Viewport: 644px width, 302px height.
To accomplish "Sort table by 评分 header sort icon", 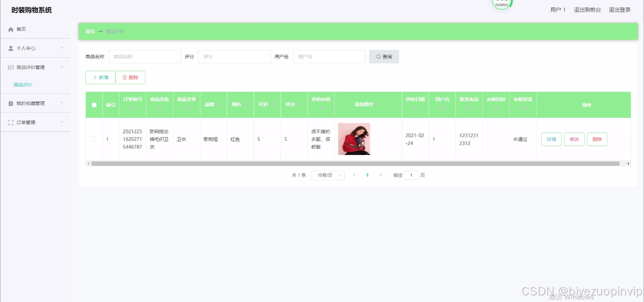I will coord(299,105).
